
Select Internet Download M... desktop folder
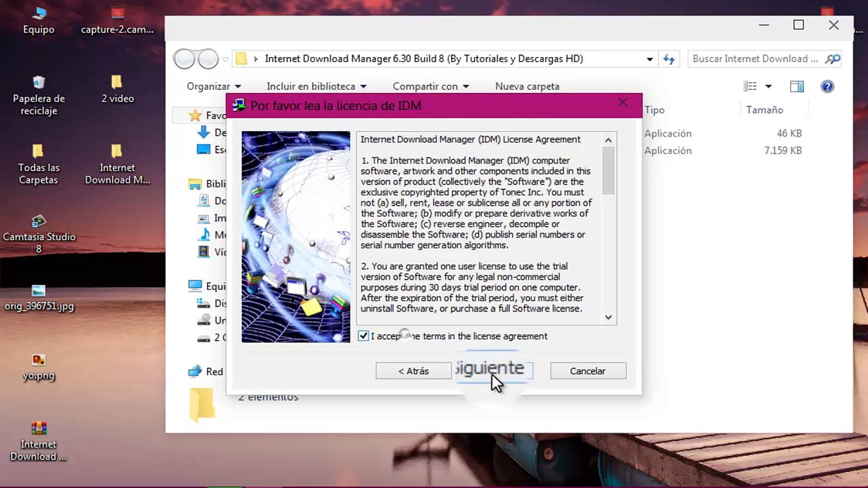coord(118,165)
